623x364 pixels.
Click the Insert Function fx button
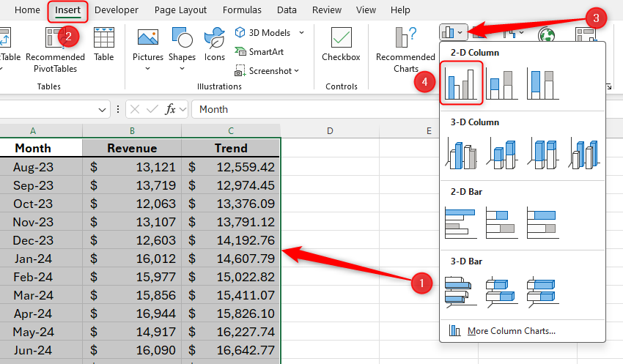pyautogui.click(x=171, y=109)
